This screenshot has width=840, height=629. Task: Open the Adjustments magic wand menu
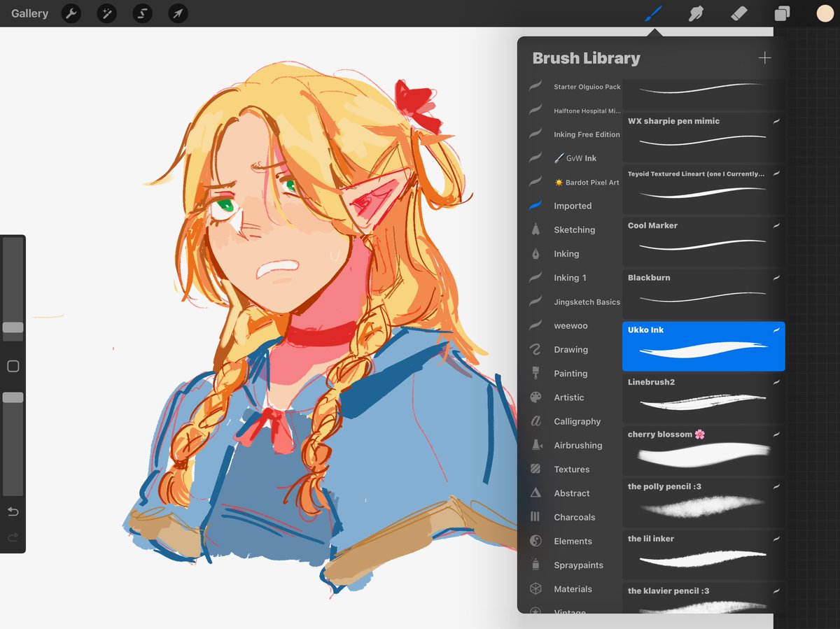tap(106, 13)
